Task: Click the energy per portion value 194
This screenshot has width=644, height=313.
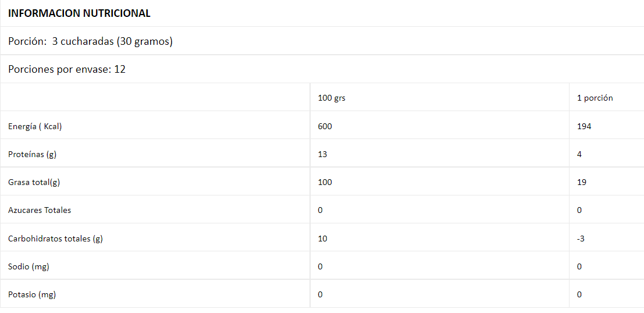Action: pyautogui.click(x=584, y=126)
